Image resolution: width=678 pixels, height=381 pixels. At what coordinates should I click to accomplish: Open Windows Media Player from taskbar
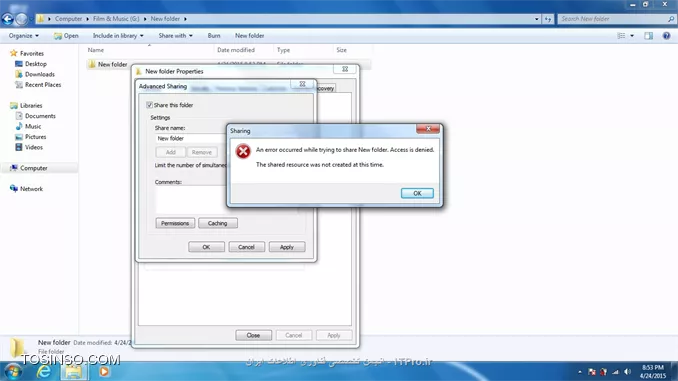pos(104,371)
